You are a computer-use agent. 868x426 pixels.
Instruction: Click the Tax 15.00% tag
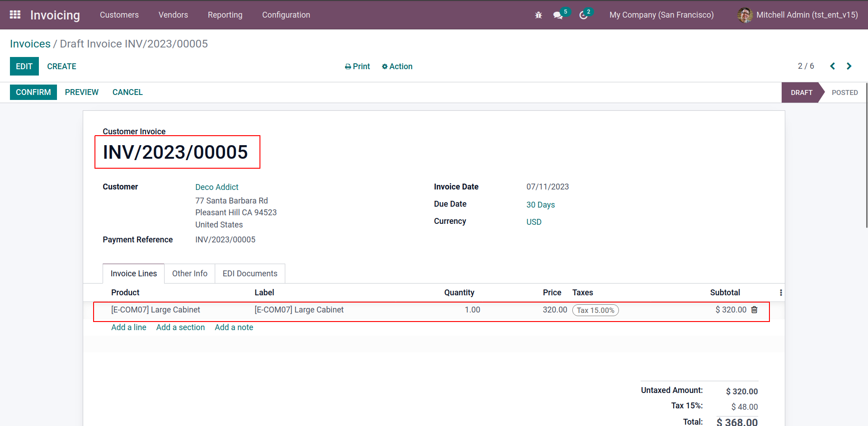(595, 310)
